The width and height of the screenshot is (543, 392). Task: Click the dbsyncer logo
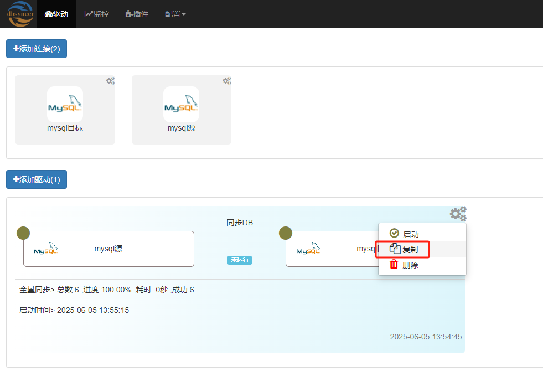click(x=20, y=14)
